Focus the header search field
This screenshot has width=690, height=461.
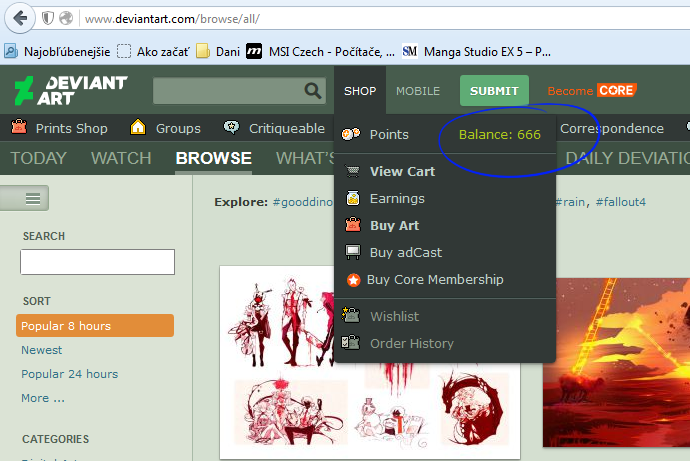[239, 91]
